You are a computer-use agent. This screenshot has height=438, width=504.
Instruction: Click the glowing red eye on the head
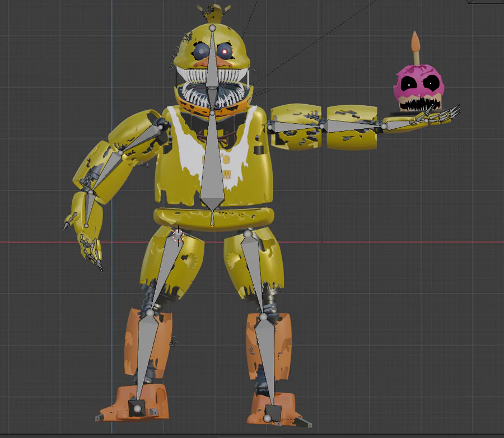pyautogui.click(x=225, y=52)
